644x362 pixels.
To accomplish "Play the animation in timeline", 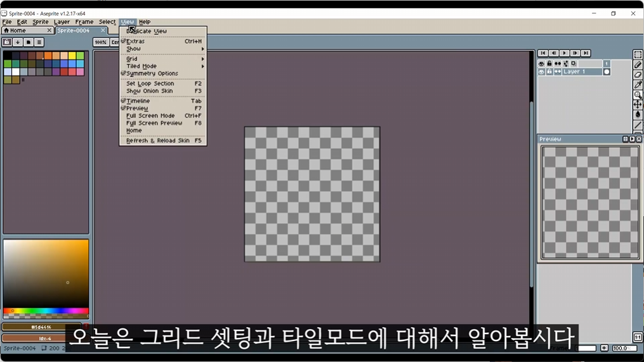I will click(564, 53).
